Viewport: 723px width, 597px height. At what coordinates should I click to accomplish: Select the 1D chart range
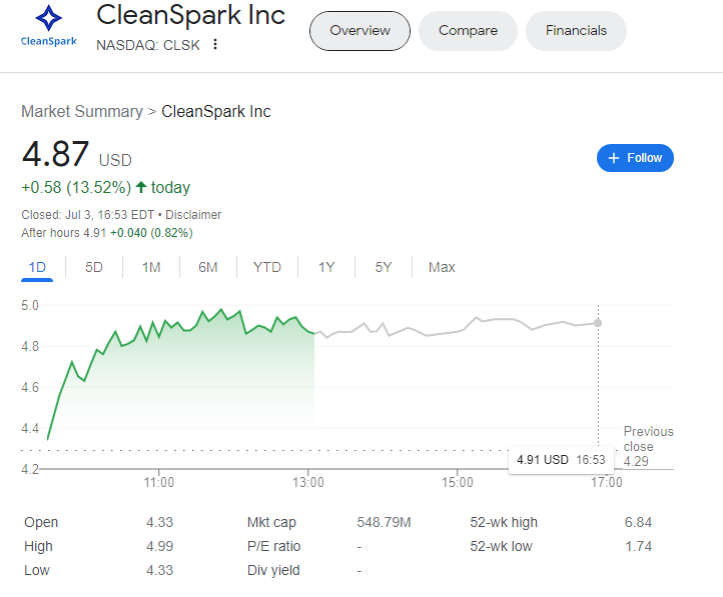pos(37,267)
